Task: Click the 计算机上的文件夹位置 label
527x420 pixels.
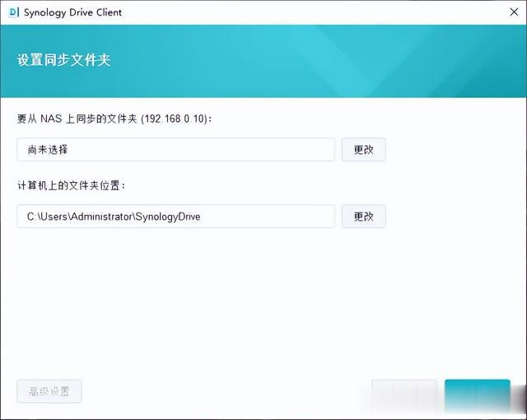Action: pos(72,185)
